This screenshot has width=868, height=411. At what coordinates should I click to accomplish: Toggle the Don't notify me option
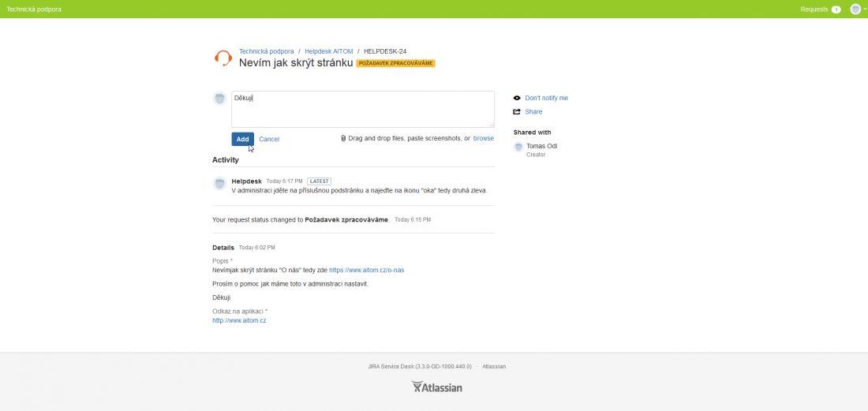(x=546, y=98)
